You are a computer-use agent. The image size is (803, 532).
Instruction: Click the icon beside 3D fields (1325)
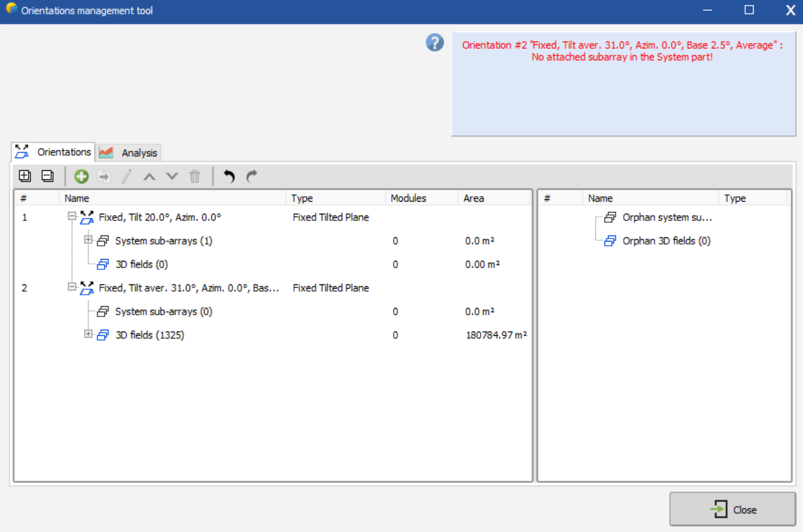click(x=103, y=335)
